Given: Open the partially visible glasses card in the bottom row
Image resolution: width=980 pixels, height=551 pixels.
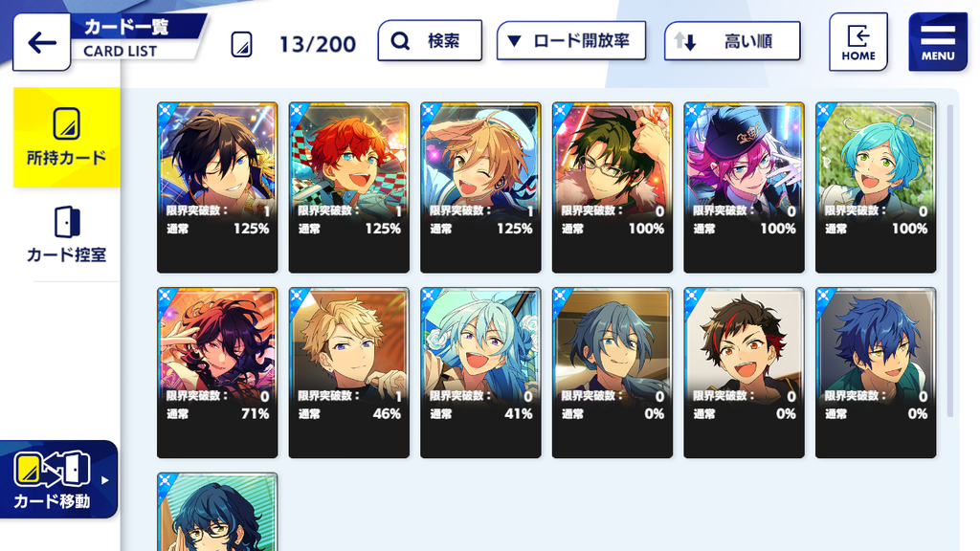Looking at the screenshot, I should coord(217,512).
